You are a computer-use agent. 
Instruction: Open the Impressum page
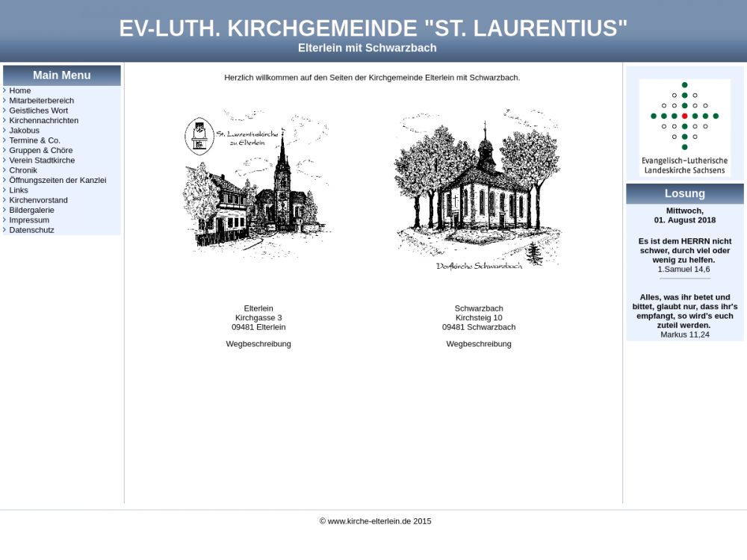[29, 220]
